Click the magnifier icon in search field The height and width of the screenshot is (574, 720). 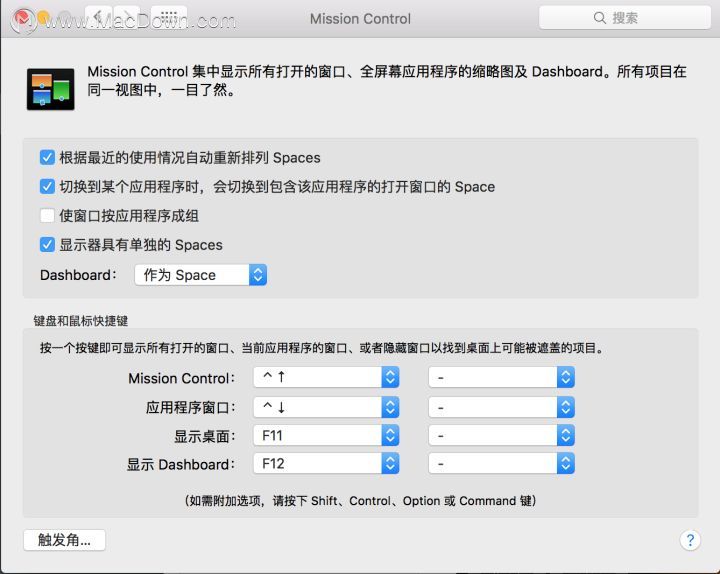tap(599, 18)
